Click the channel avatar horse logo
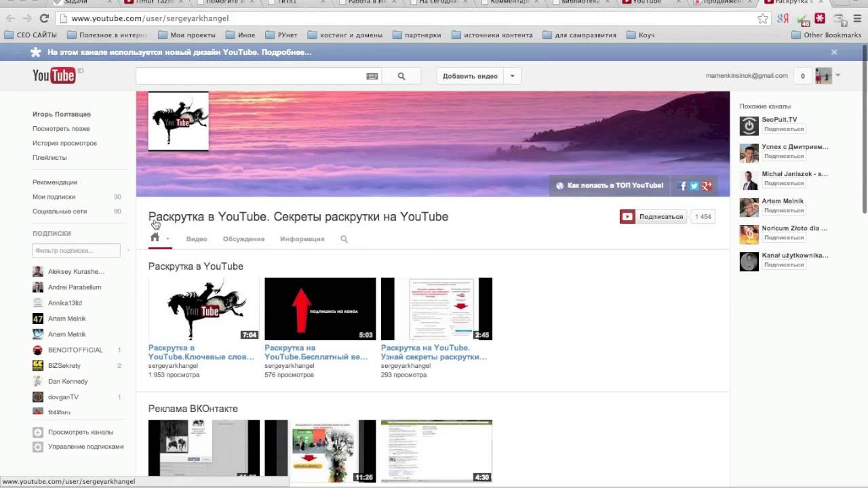868x488 pixels. (178, 121)
